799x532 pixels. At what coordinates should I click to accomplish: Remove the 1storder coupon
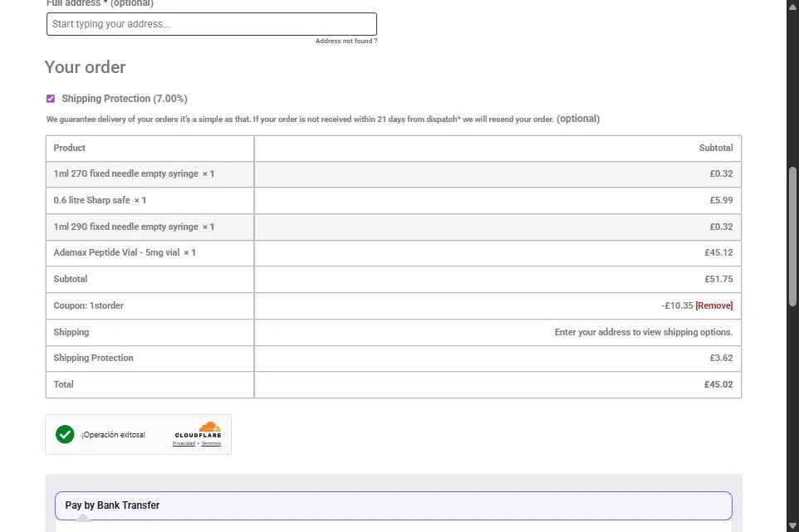(714, 305)
